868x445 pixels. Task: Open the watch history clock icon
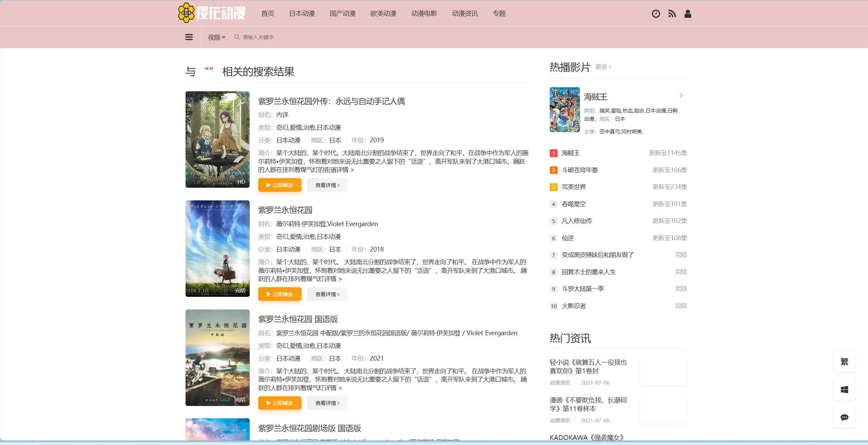[656, 14]
